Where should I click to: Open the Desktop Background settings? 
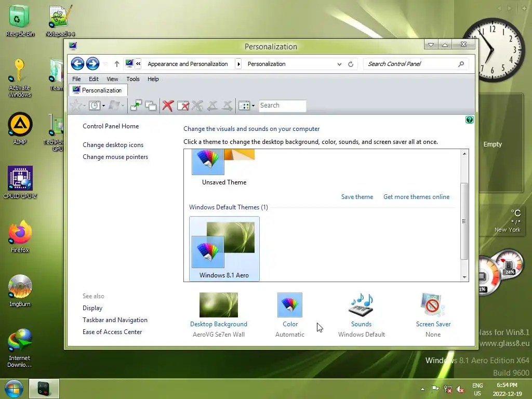pyautogui.click(x=219, y=305)
